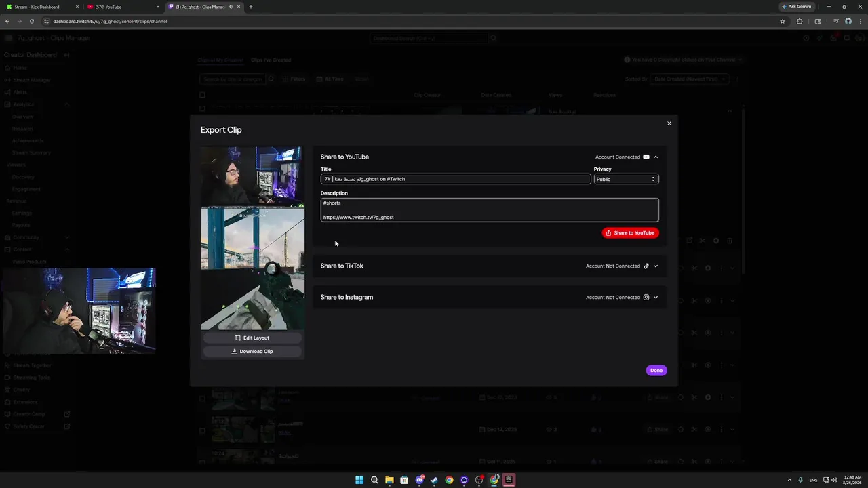Viewport: 868px width, 488px height.
Task: Open Stream Manager in the sidebar
Action: tap(31, 80)
